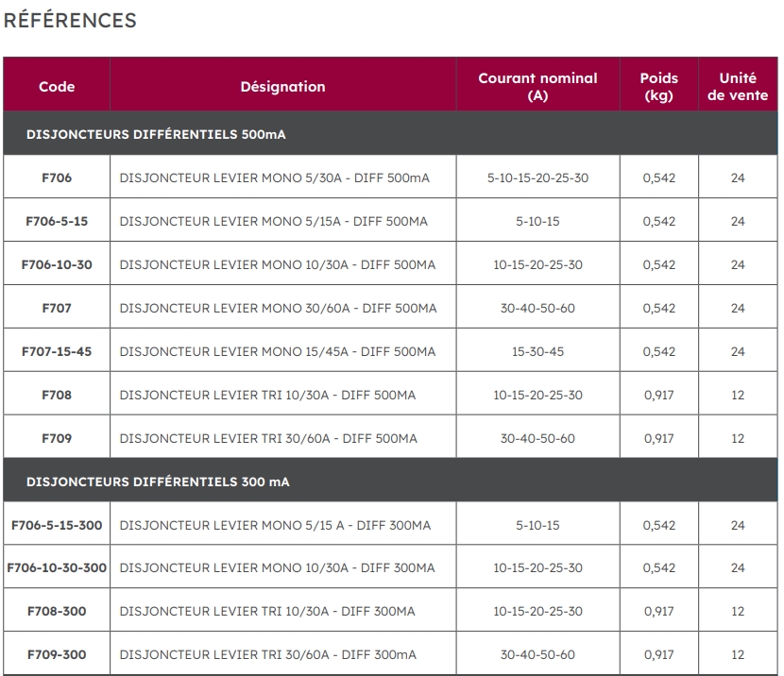Select the Désignation column header
The image size is (784, 676).
(x=282, y=87)
